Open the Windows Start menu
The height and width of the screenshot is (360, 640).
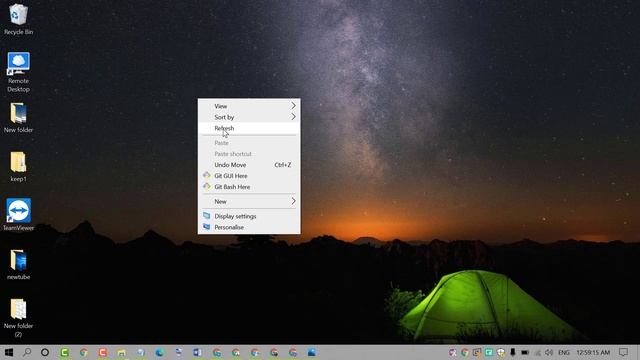click(9, 352)
